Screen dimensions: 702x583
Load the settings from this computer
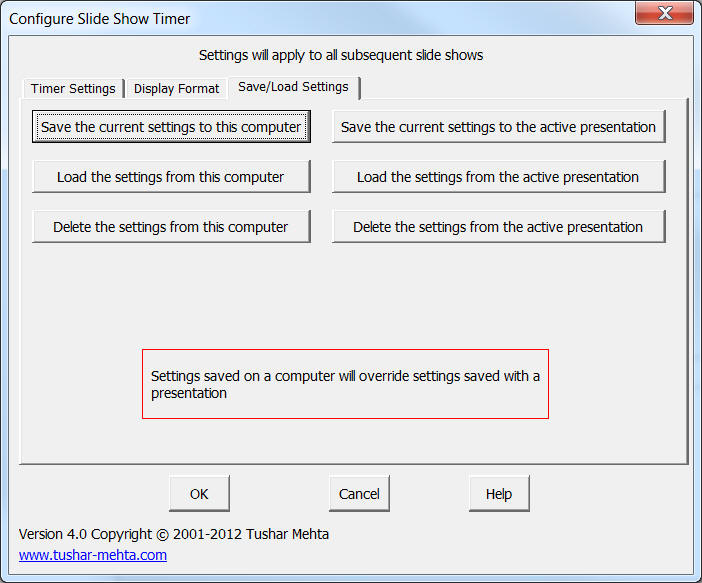tap(171, 177)
